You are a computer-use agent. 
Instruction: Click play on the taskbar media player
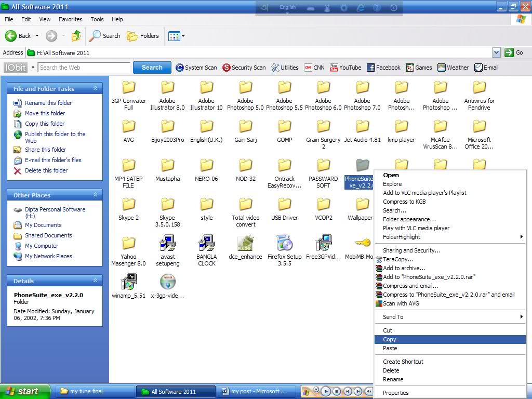[325, 392]
